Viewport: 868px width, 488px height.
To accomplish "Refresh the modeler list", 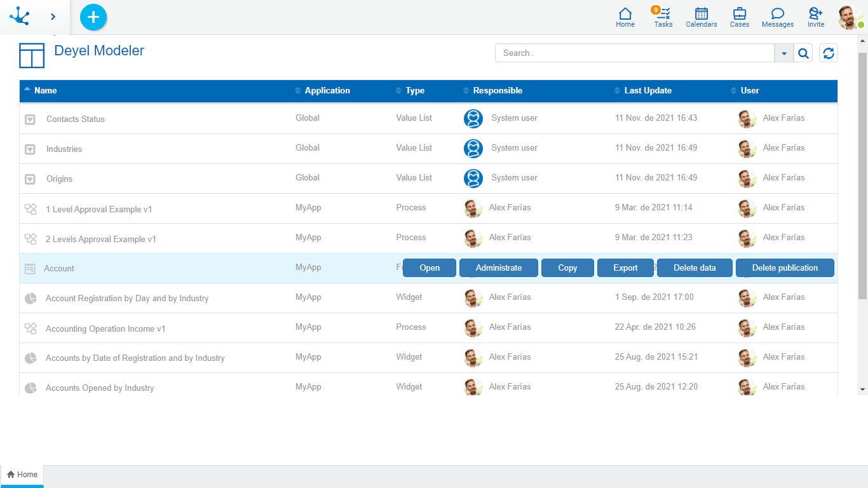I will pyautogui.click(x=829, y=53).
